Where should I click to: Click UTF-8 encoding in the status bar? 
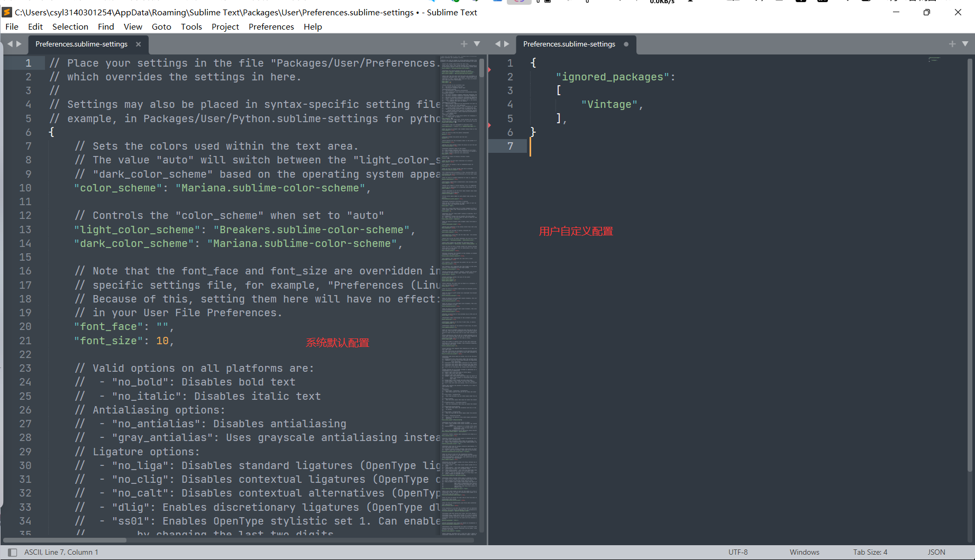[x=737, y=552]
